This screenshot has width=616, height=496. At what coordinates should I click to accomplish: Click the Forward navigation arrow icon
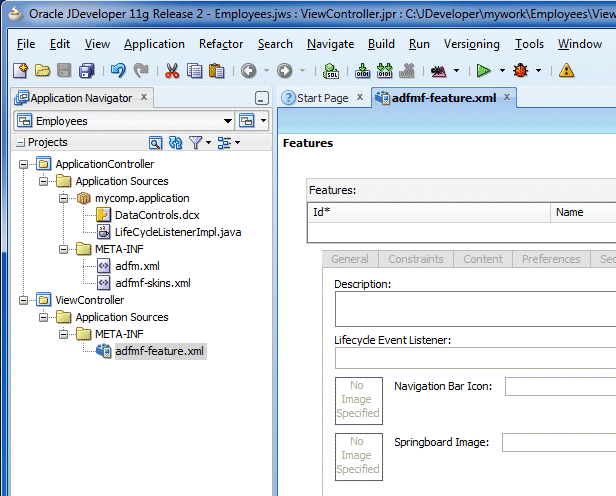(x=284, y=71)
